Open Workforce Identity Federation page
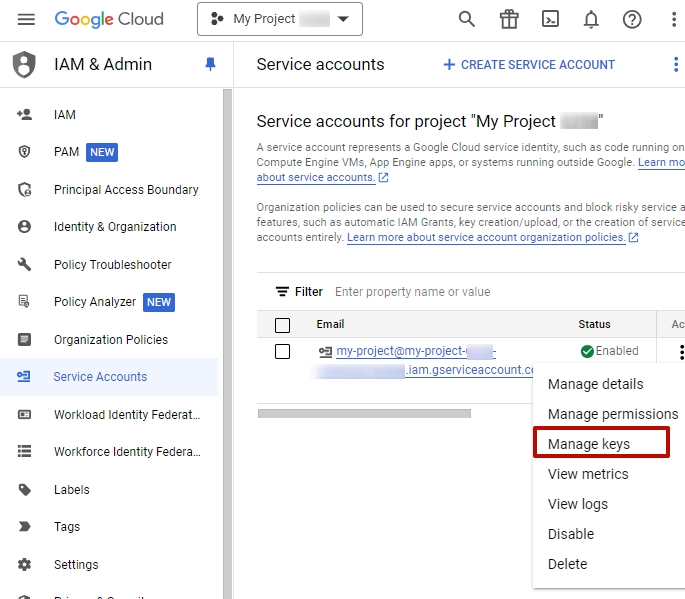This screenshot has height=599, width=685. (x=127, y=452)
